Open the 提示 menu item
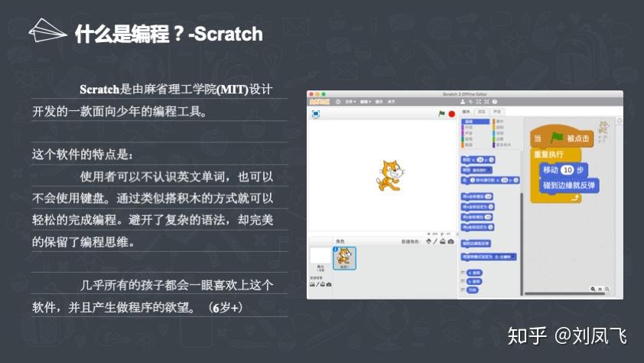Viewport: 644px width, 363px height. tap(379, 102)
